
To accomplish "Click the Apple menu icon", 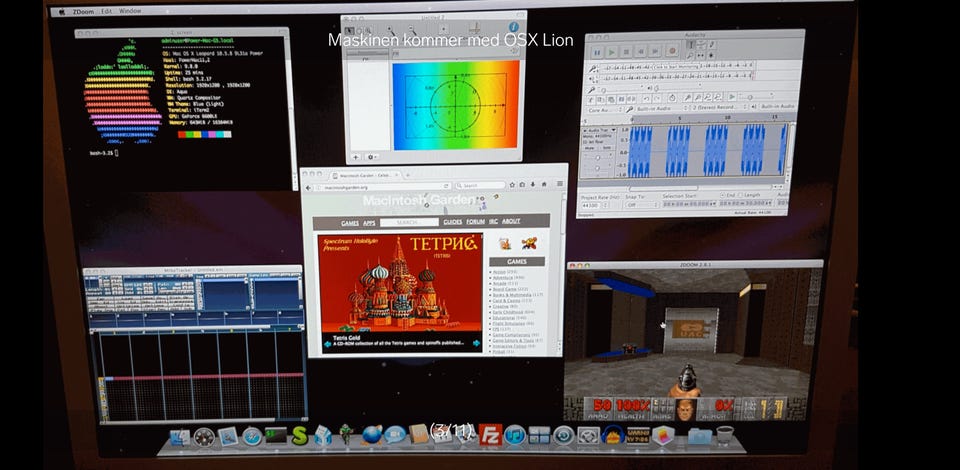I will (62, 11).
